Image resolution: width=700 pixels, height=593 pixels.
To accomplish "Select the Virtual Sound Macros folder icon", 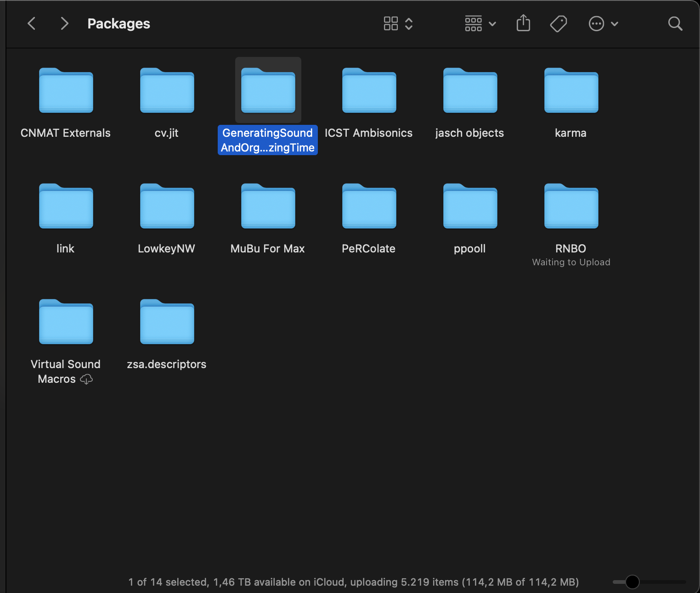I will point(66,321).
